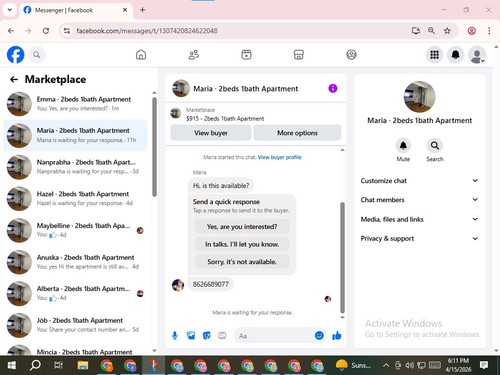Open the Windows Start menu
Screen dimensions: 500x375
pyautogui.click(x=12, y=365)
